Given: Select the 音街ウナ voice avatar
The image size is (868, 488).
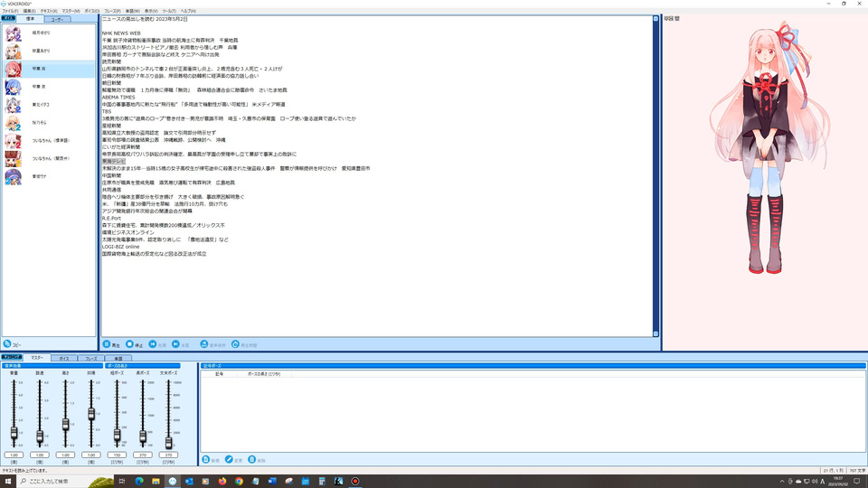Looking at the screenshot, I should 14,176.
